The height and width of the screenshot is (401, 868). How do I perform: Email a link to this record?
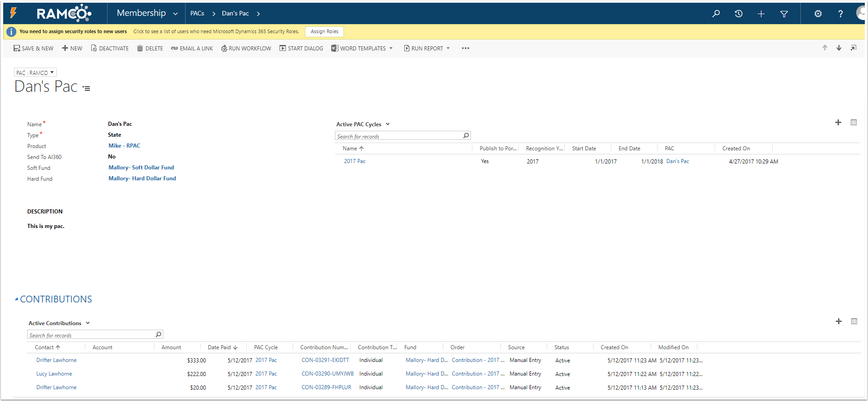192,48
